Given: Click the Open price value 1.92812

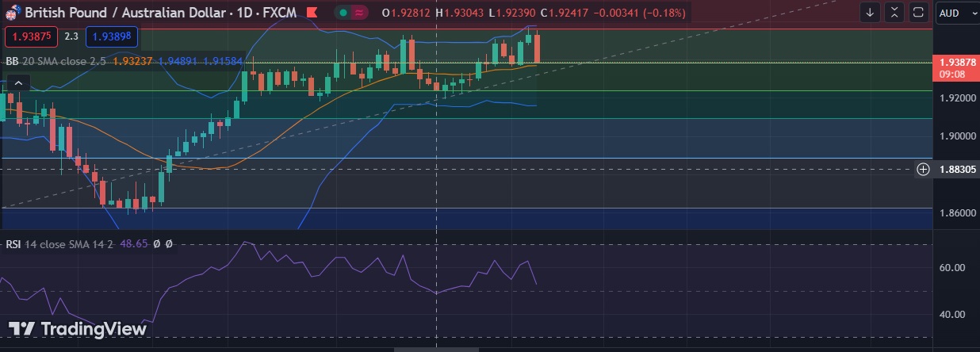Looking at the screenshot, I should click(411, 13).
